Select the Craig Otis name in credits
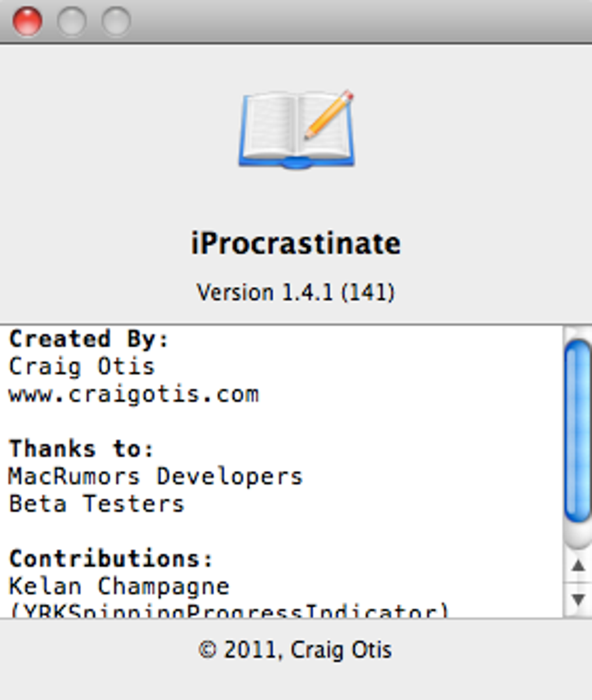 82,367
